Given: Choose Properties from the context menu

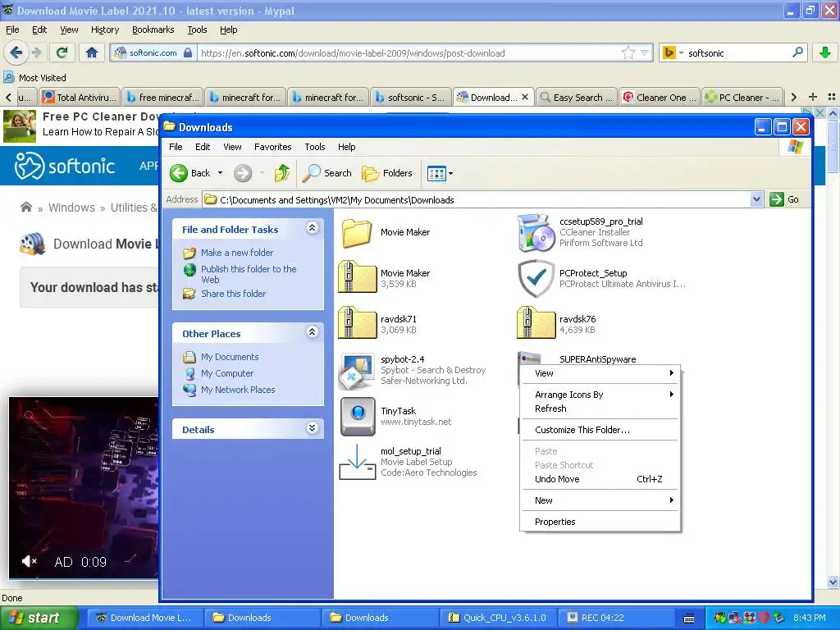Looking at the screenshot, I should point(600,522).
